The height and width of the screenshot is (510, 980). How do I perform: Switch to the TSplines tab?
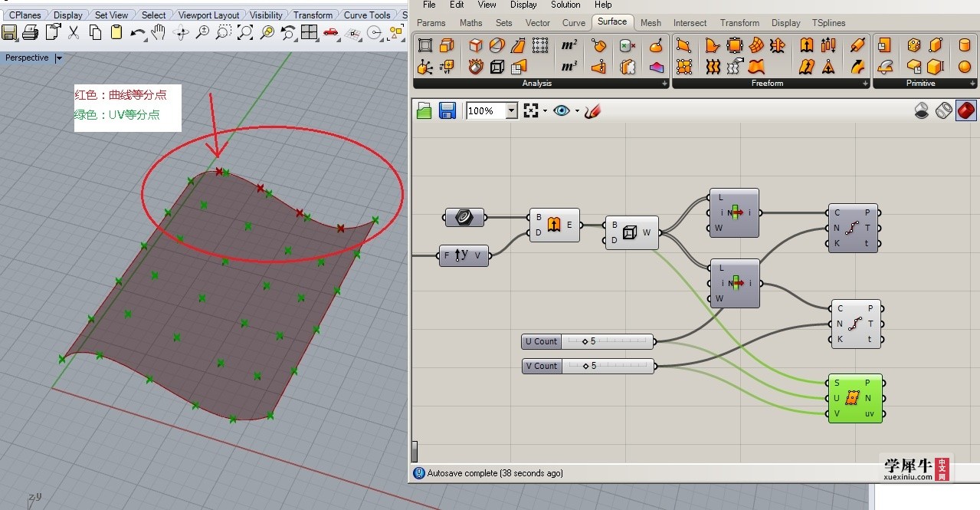829,23
